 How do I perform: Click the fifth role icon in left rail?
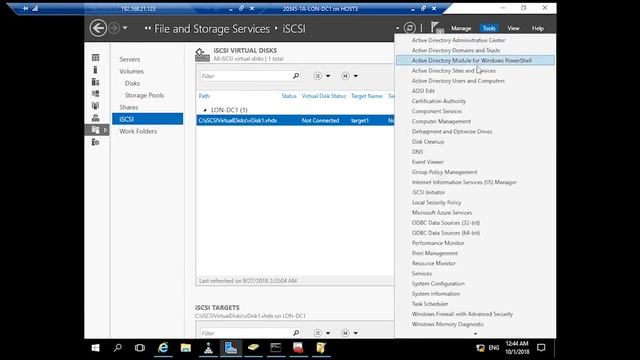96,106
